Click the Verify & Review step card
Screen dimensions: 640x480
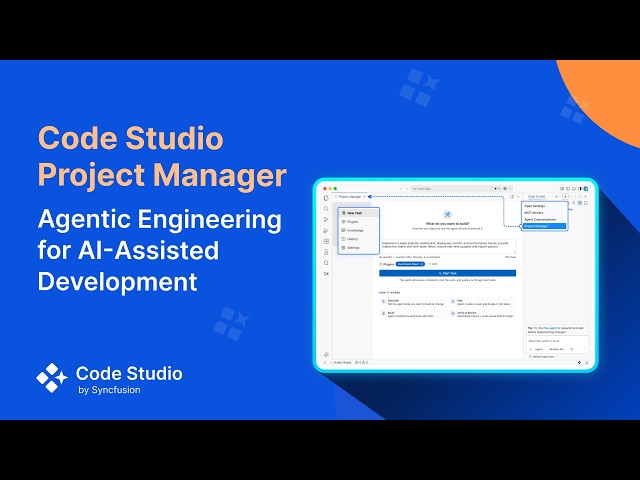point(482,314)
